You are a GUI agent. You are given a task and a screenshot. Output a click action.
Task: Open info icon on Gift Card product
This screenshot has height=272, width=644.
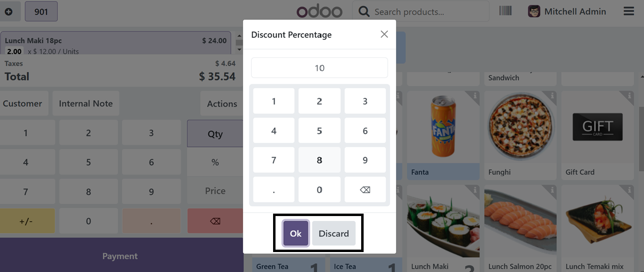629,96
